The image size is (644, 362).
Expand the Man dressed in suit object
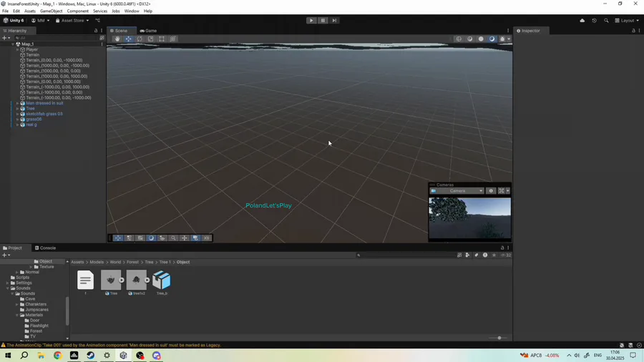(18, 104)
